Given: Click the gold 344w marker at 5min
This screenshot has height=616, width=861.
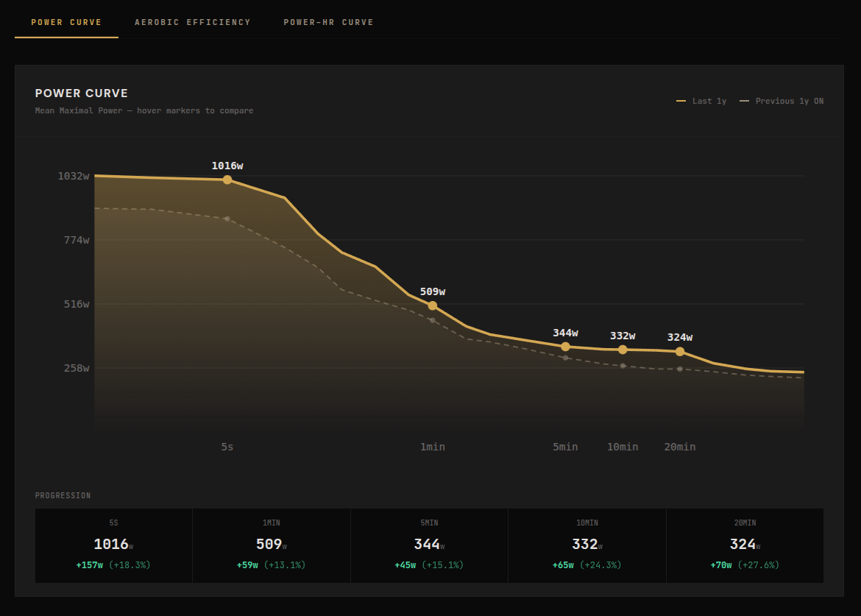Looking at the screenshot, I should pyautogui.click(x=565, y=347).
